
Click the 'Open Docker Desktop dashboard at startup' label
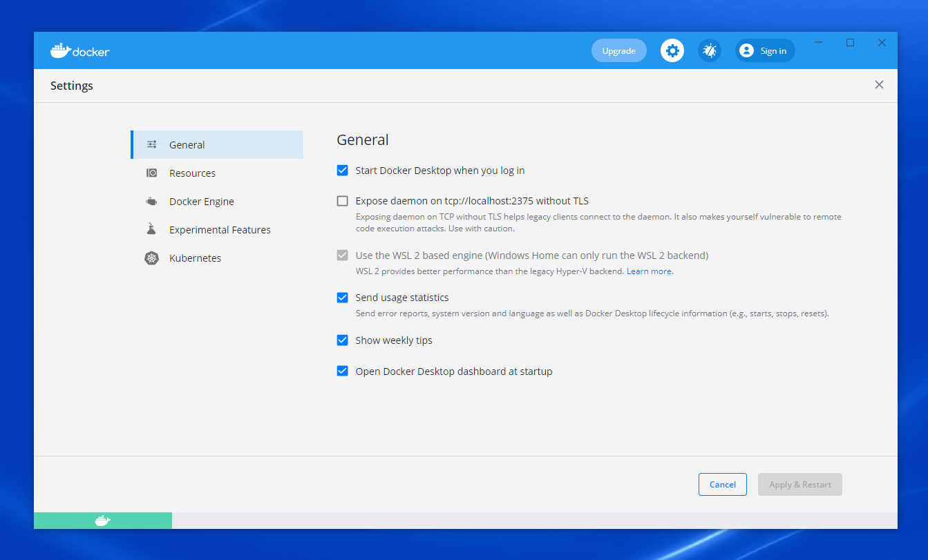pyautogui.click(x=454, y=371)
